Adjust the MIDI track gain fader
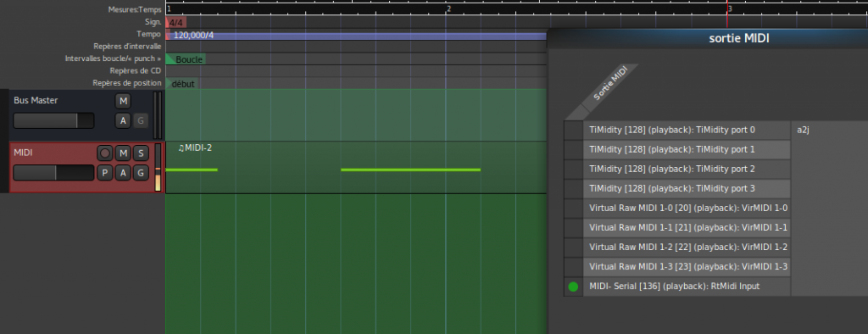Screen dimensions: 868x334 tap(53, 173)
